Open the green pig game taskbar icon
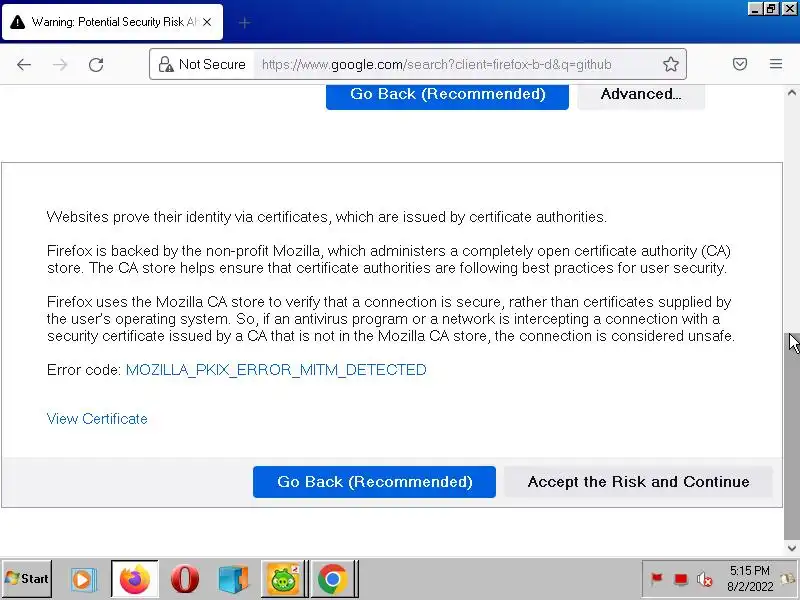This screenshot has width=800, height=600. tap(283, 579)
